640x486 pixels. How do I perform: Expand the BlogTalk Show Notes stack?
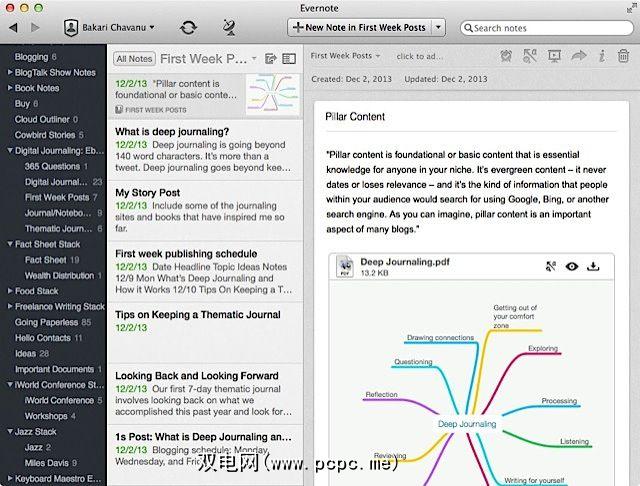click(10, 72)
